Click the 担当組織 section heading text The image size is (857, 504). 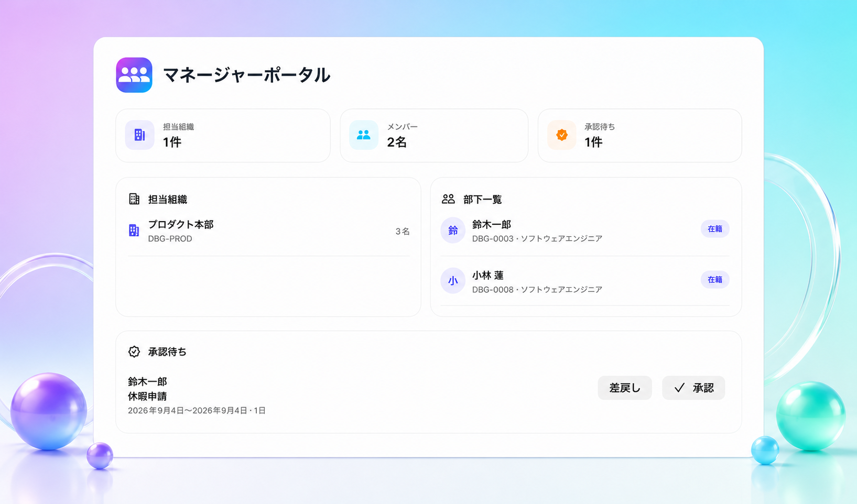167,200
